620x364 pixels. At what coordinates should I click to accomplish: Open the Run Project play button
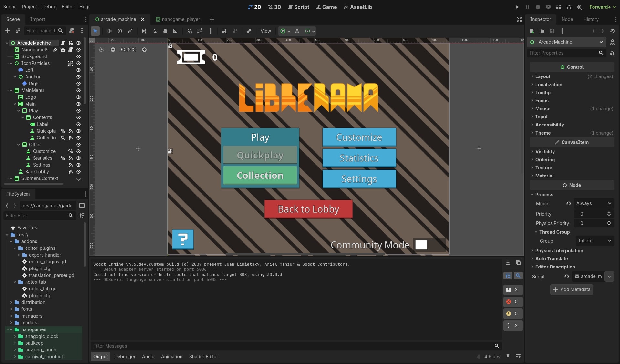coord(517,7)
